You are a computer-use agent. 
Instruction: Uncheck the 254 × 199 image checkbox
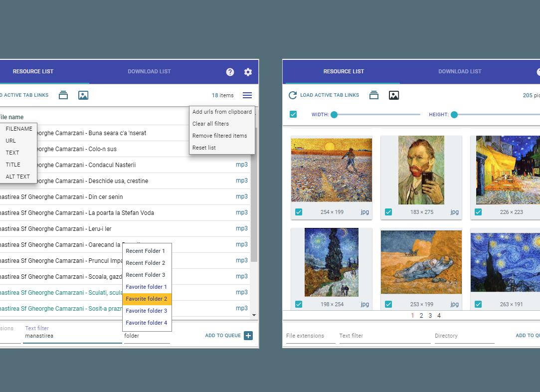point(299,212)
